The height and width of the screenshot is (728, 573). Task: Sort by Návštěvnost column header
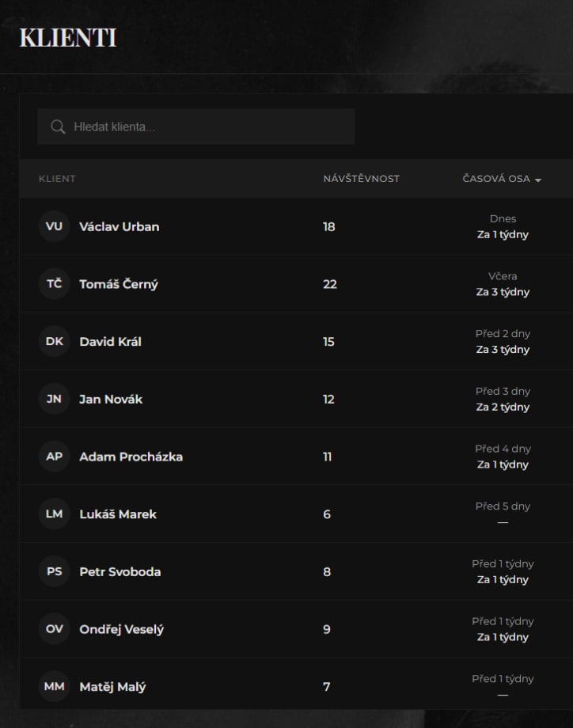tap(361, 179)
